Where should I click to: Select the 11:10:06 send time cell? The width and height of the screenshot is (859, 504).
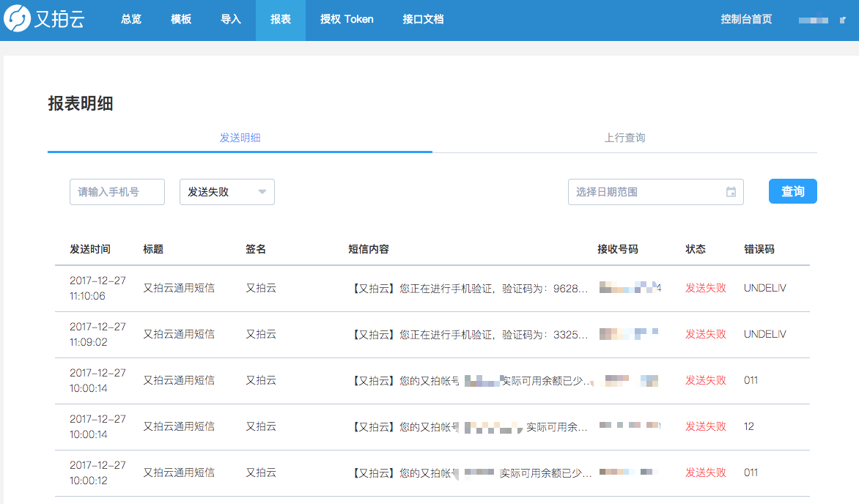click(97, 288)
